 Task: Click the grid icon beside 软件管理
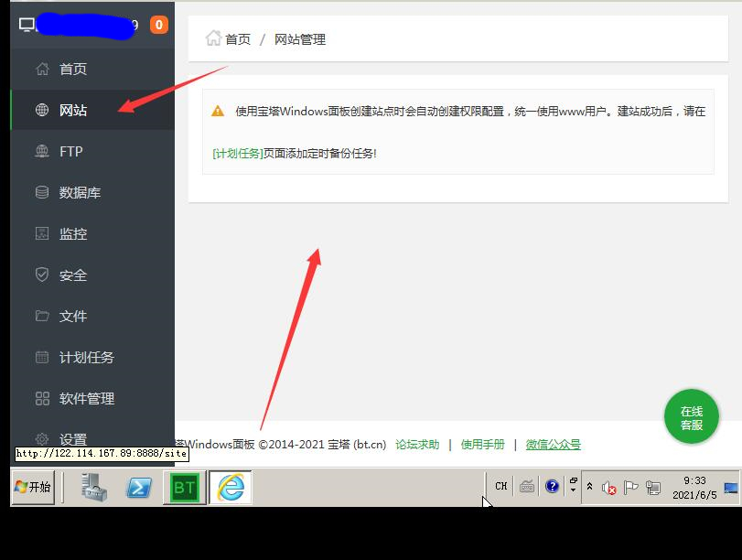(x=42, y=399)
